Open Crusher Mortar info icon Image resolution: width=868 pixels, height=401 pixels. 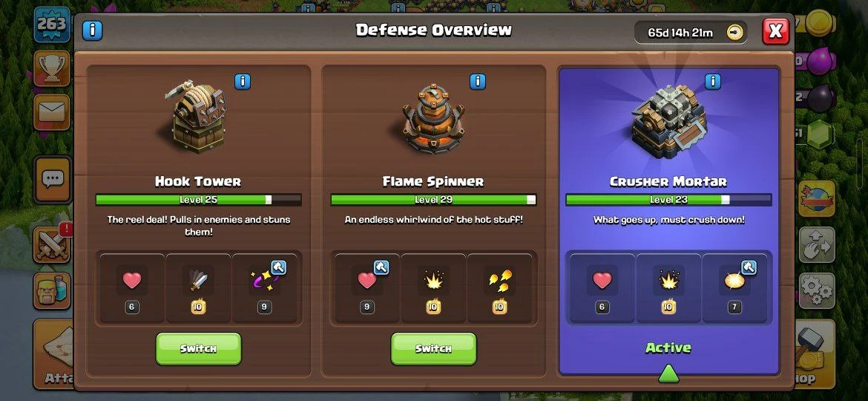click(x=713, y=82)
